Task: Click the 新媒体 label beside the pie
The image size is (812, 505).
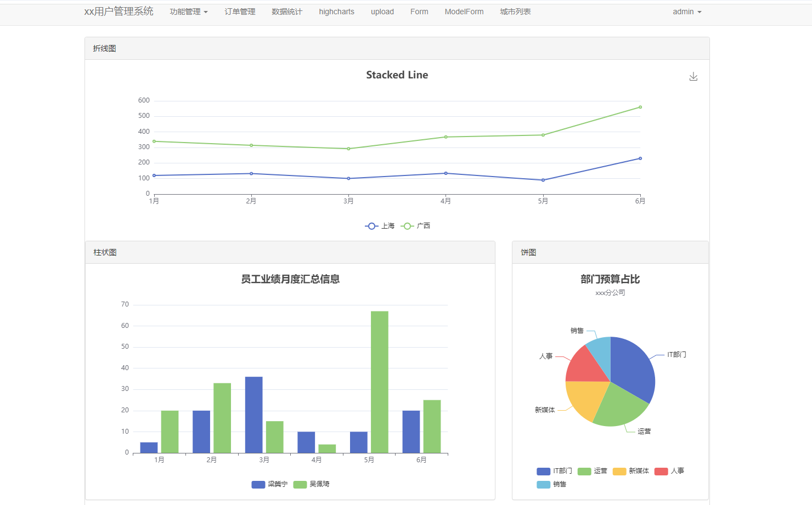Action: (x=545, y=410)
